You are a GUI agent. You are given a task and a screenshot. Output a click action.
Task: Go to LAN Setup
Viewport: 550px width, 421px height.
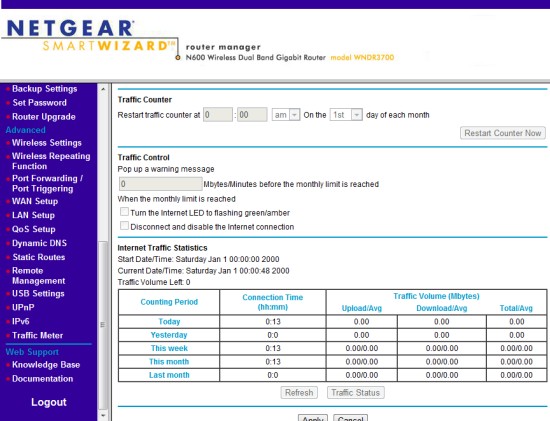[x=33, y=215]
